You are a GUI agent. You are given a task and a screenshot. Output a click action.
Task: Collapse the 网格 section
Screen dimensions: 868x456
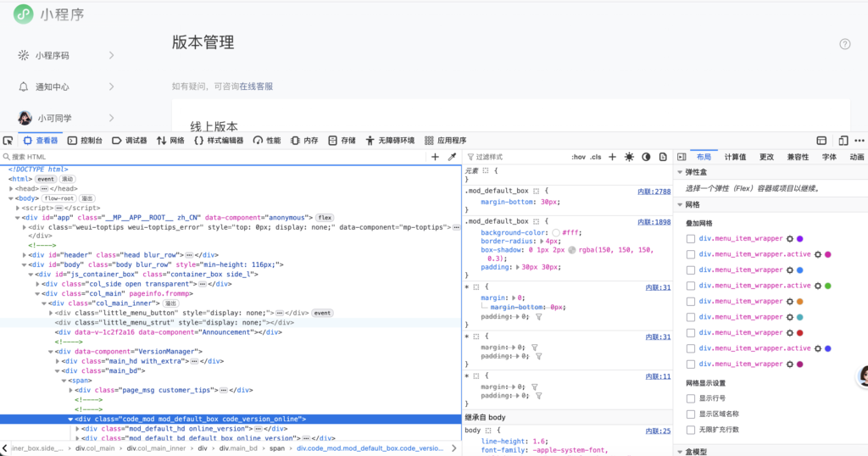pos(680,205)
